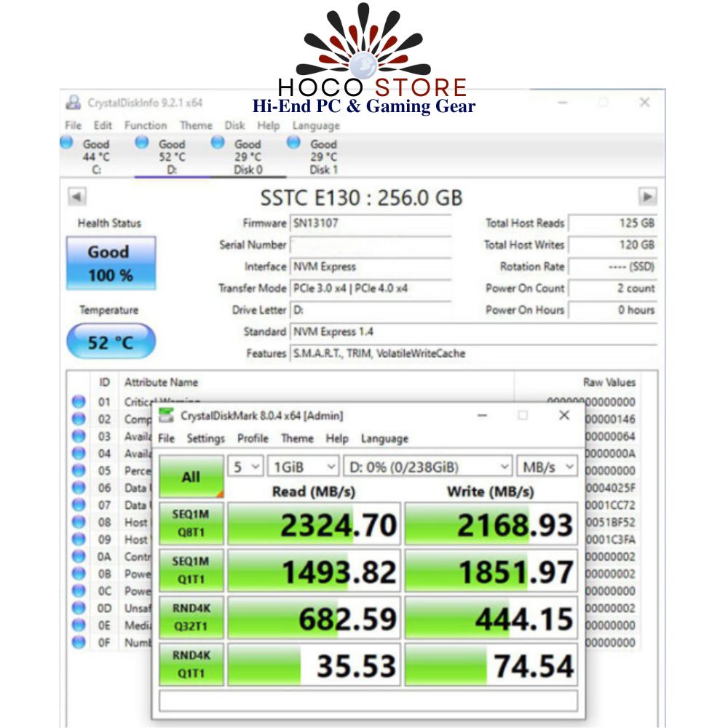This screenshot has height=728, width=728.
Task: Open the MB/s unit dropdown
Action: click(x=547, y=467)
